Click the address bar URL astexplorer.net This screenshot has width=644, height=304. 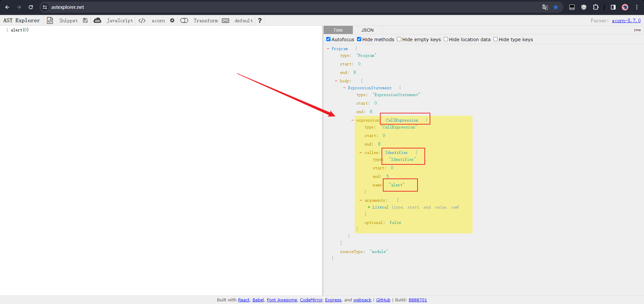point(67,7)
